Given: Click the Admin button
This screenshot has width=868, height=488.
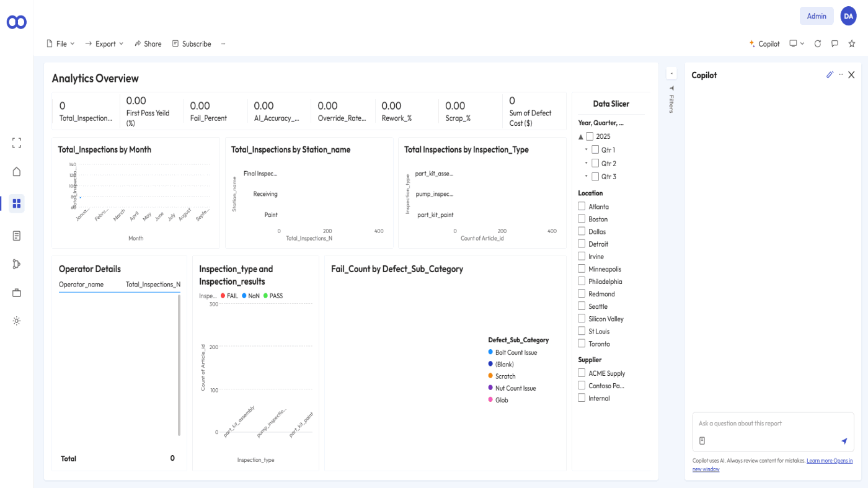Looking at the screenshot, I should [x=817, y=16].
